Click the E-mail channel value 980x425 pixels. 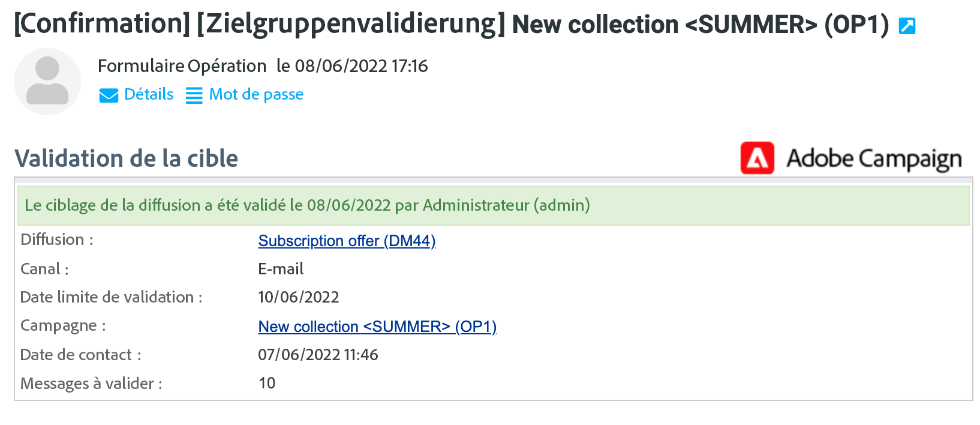(x=281, y=269)
